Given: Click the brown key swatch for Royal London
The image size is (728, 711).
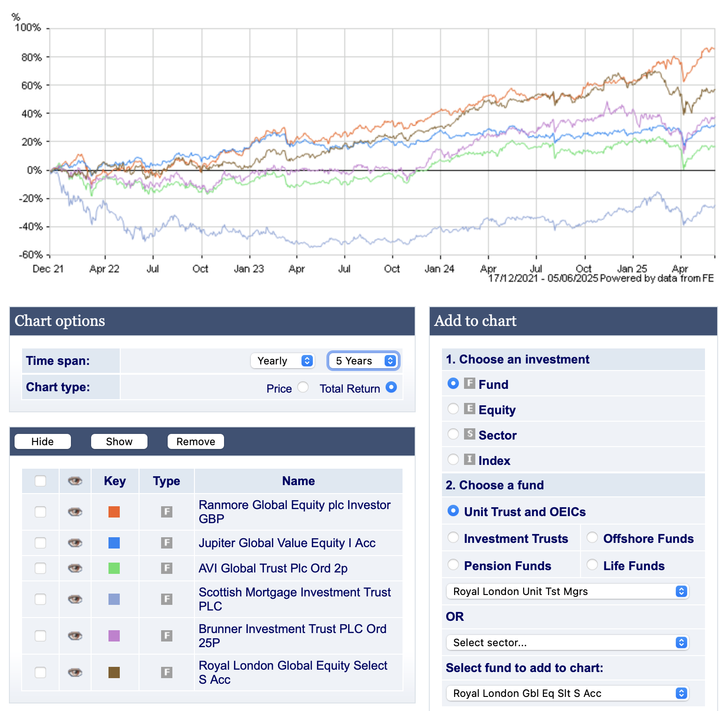Looking at the screenshot, I should click(x=114, y=672).
